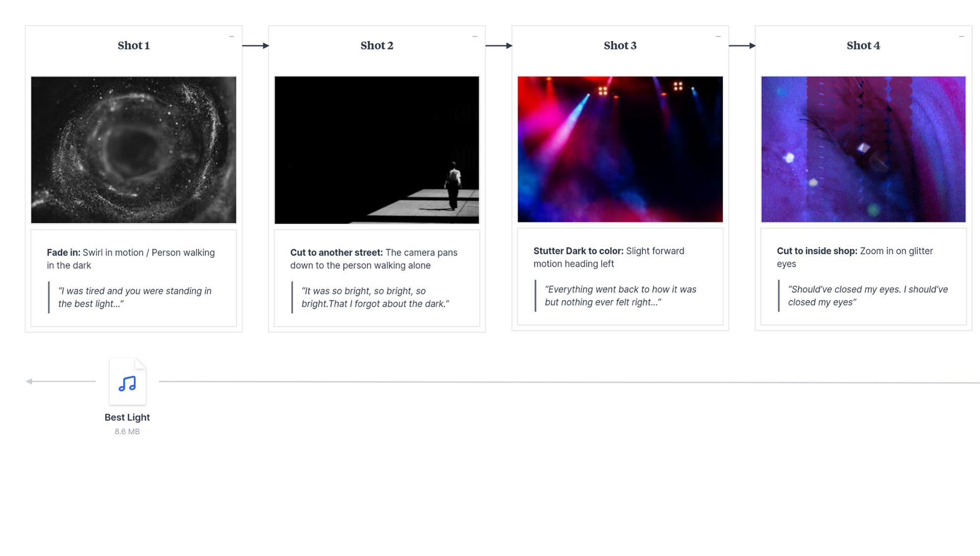Select the Cut to another street note

pos(374,259)
